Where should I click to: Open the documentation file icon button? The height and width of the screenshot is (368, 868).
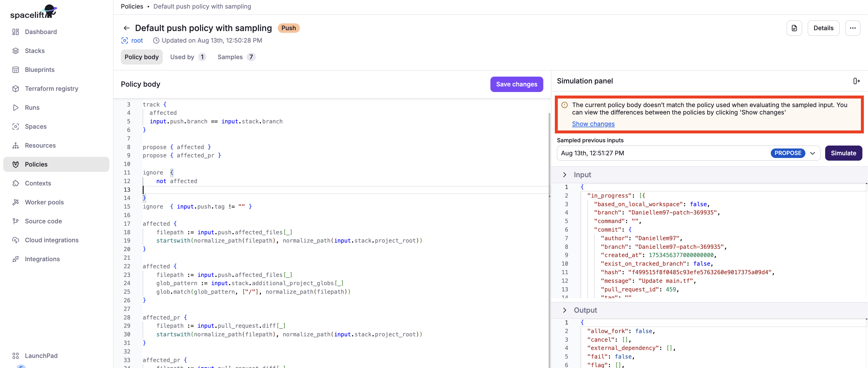point(794,28)
